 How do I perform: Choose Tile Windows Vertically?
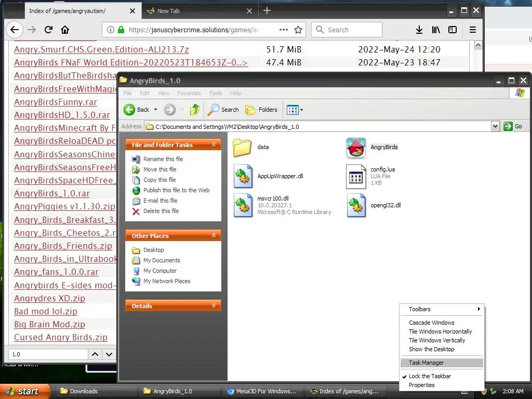coord(442,340)
